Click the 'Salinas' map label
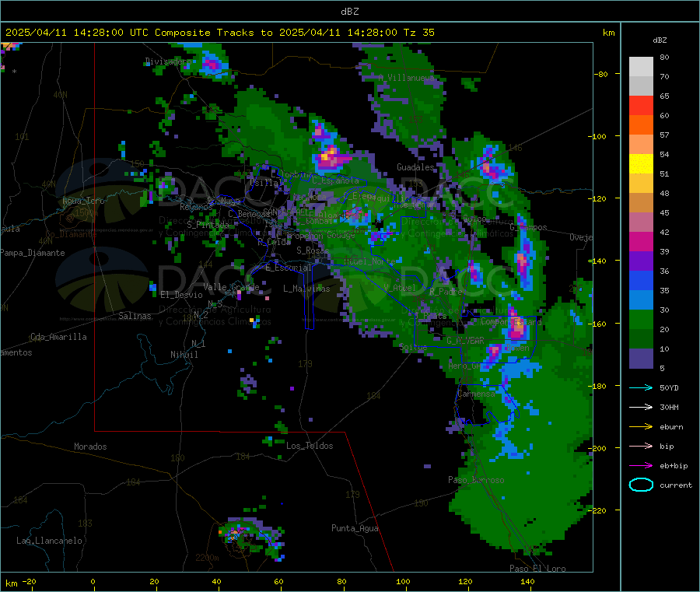Image resolution: width=700 pixels, height=592 pixels. tap(135, 316)
